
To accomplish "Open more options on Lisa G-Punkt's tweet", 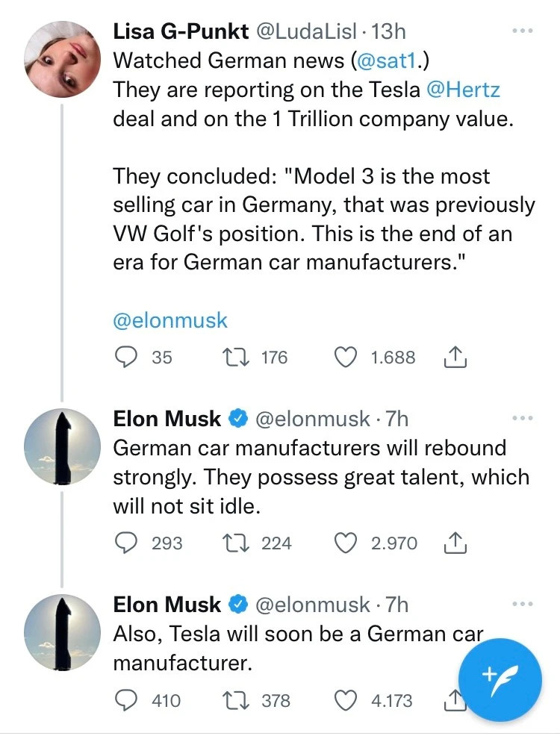I will [x=523, y=31].
